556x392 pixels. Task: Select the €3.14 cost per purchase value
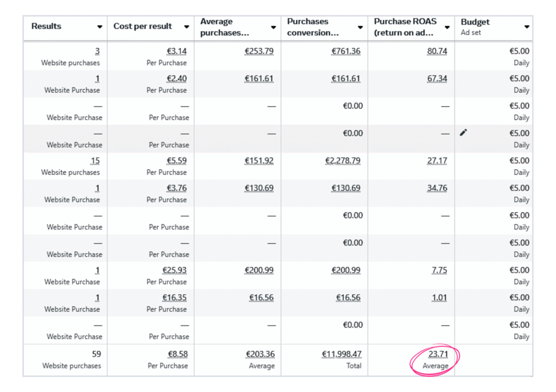pos(176,52)
